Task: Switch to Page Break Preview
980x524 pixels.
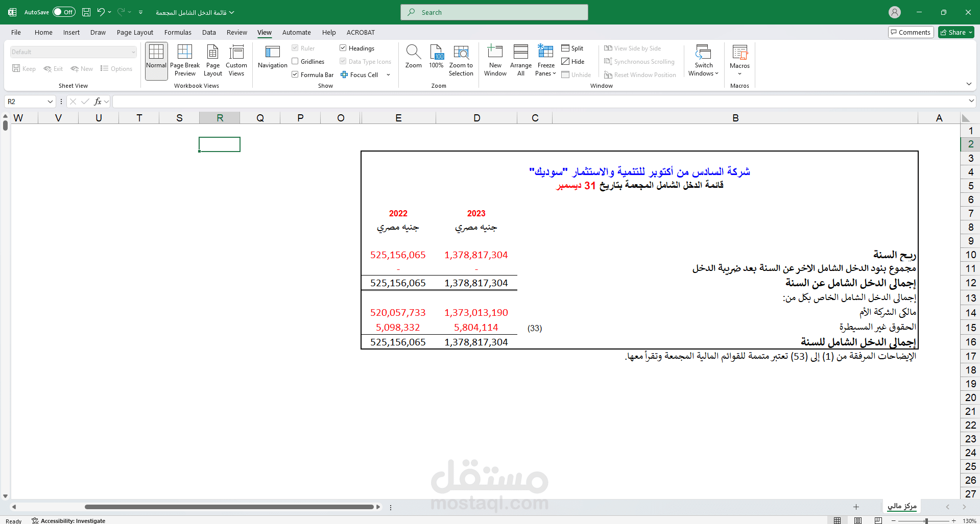Action: click(x=185, y=61)
